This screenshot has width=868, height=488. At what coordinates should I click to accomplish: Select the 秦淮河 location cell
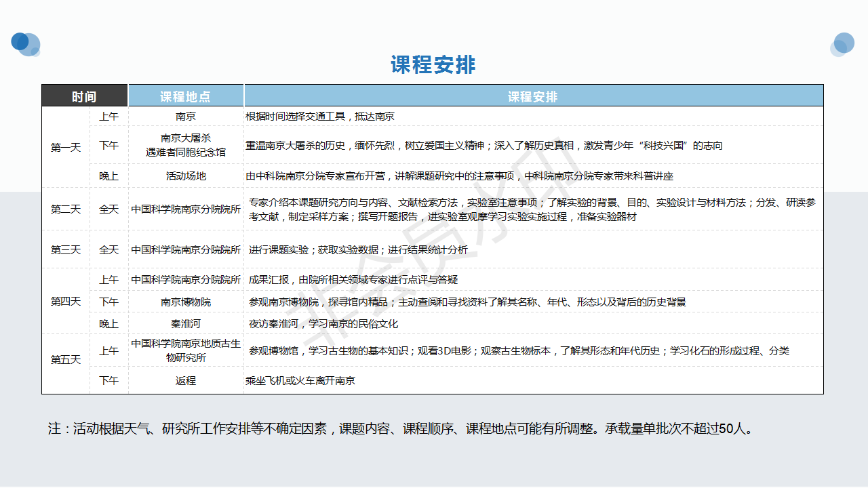pyautogui.click(x=186, y=324)
